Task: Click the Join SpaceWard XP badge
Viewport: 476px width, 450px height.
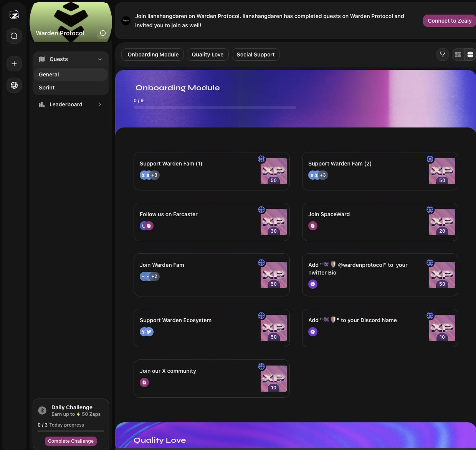Action: pyautogui.click(x=442, y=222)
